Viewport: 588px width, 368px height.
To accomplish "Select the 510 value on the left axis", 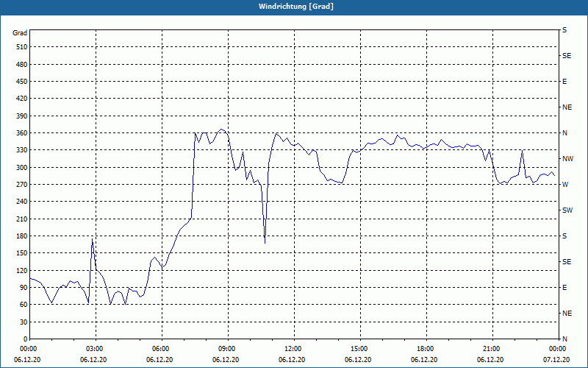I will point(22,47).
